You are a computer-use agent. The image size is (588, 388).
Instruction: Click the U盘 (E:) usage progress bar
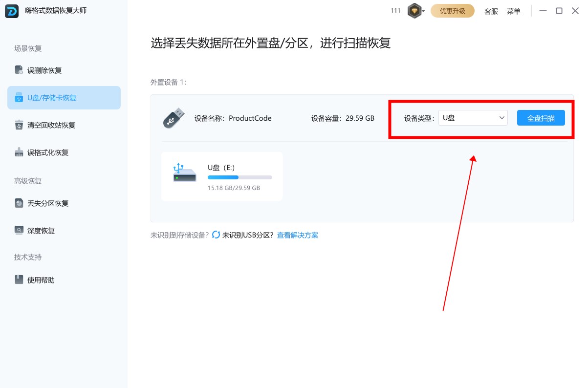(240, 177)
